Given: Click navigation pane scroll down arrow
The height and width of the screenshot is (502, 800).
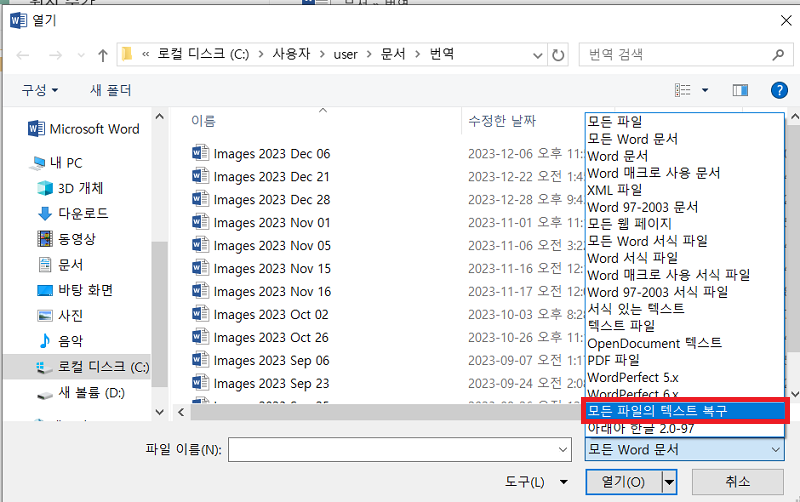Looking at the screenshot, I should coord(159,412).
